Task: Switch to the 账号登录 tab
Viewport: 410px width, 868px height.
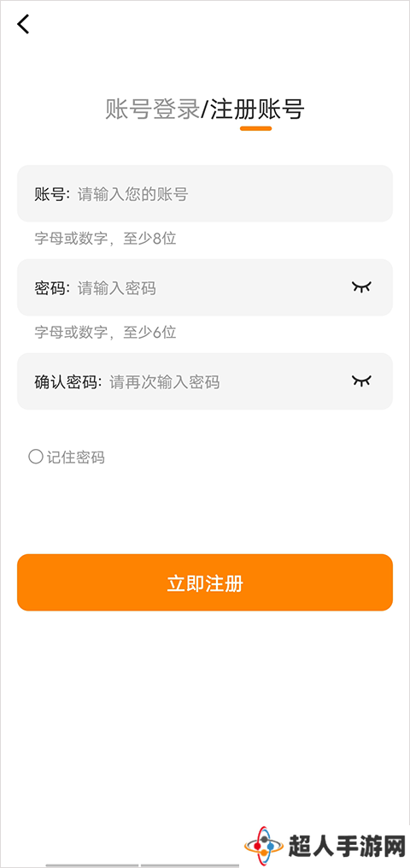Action: (152, 109)
